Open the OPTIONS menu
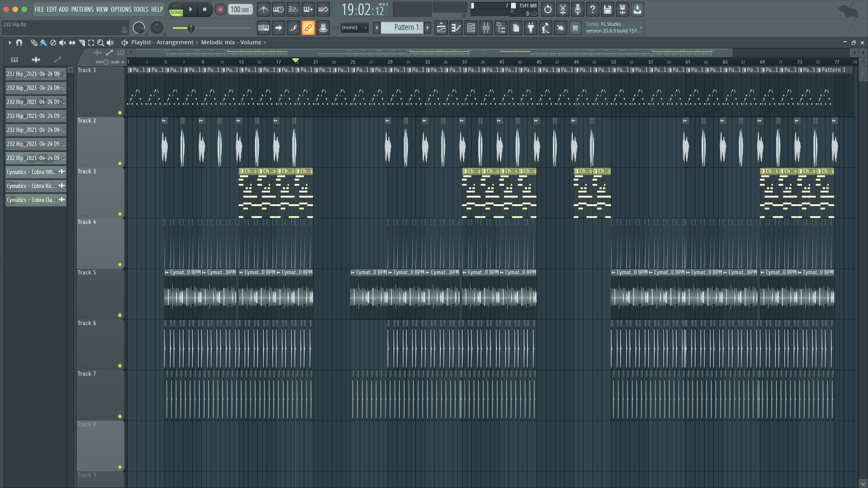The image size is (868, 488). (121, 9)
